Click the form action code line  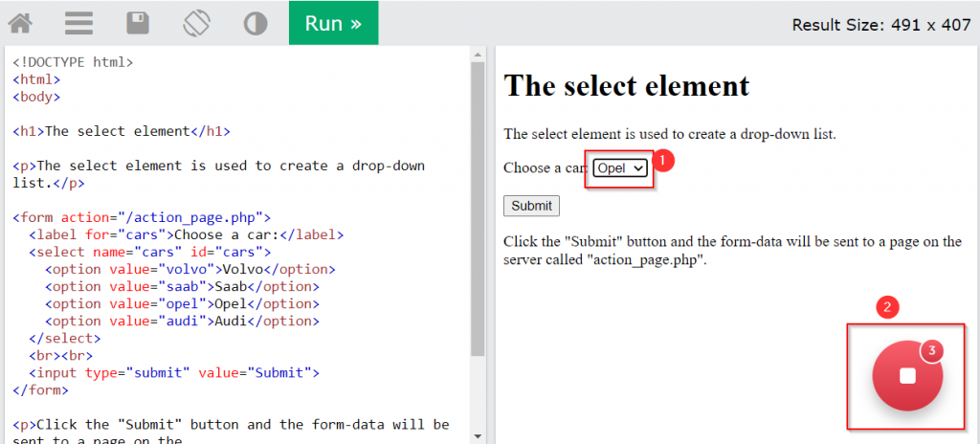coord(142,217)
